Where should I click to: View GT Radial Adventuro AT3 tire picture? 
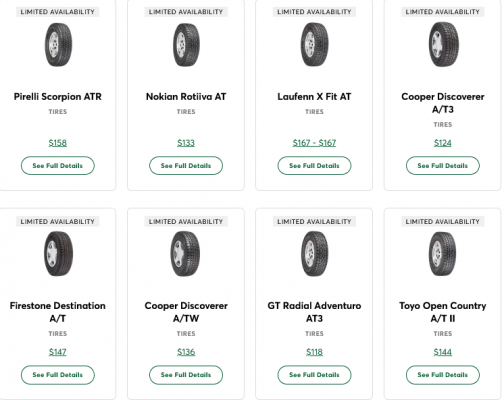point(314,254)
